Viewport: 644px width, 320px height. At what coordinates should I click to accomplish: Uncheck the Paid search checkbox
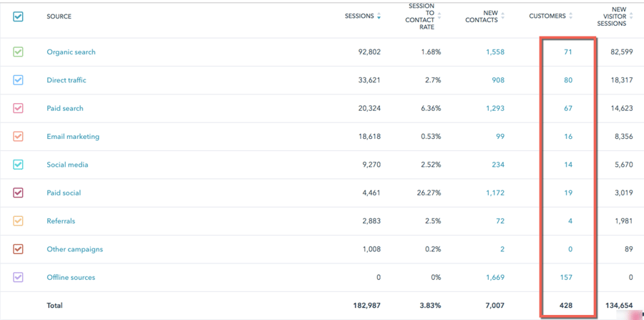[19, 108]
